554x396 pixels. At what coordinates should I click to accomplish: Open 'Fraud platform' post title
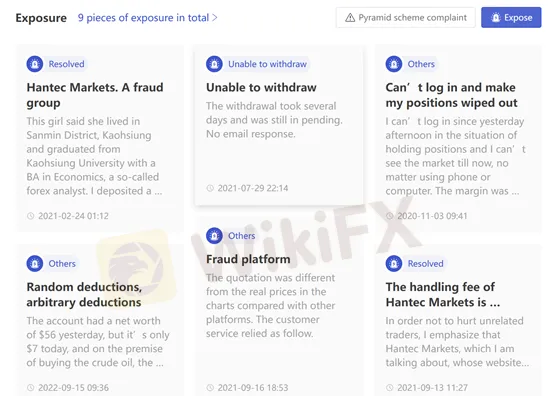(x=248, y=259)
